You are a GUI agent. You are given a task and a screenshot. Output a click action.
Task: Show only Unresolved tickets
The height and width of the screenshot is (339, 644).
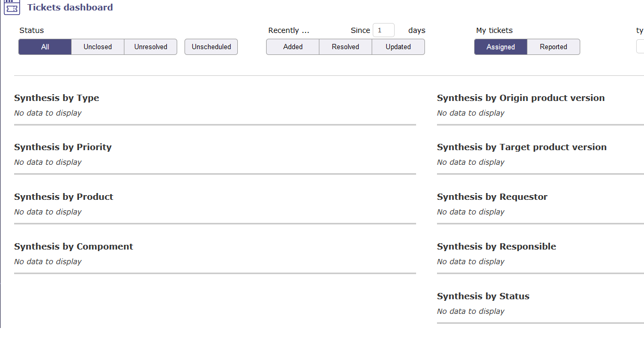pyautogui.click(x=151, y=47)
